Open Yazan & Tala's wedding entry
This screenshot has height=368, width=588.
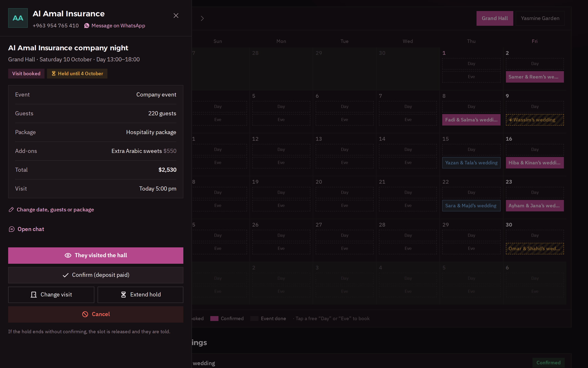click(x=471, y=163)
